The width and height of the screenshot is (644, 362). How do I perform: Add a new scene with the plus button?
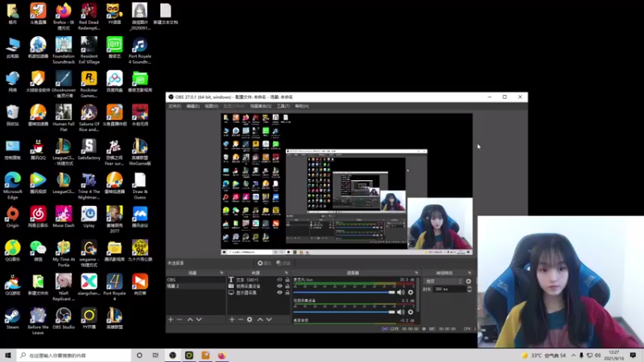click(x=171, y=319)
